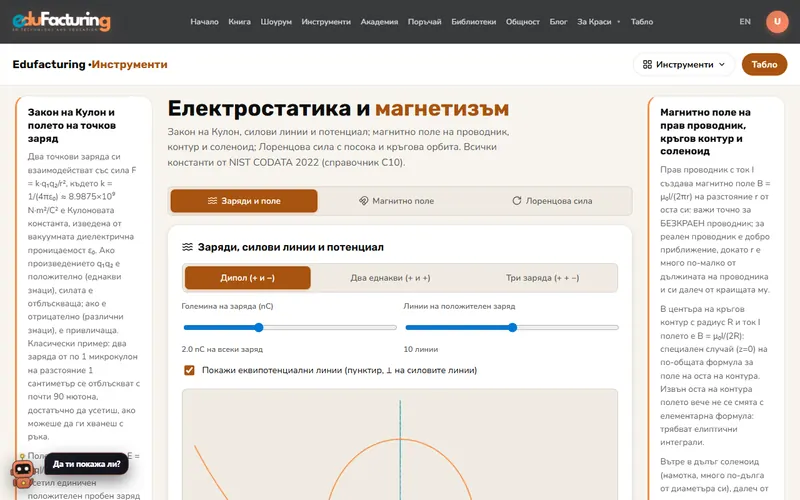Screen dimensions: 800x500
Task: Click the eduFacturing logo
Action: coord(61,21)
